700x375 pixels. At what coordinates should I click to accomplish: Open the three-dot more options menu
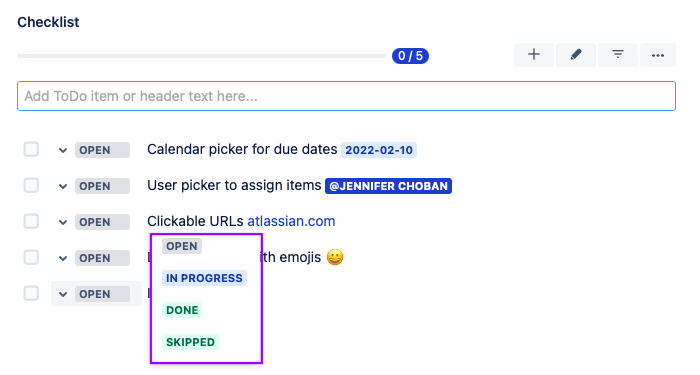click(x=658, y=55)
